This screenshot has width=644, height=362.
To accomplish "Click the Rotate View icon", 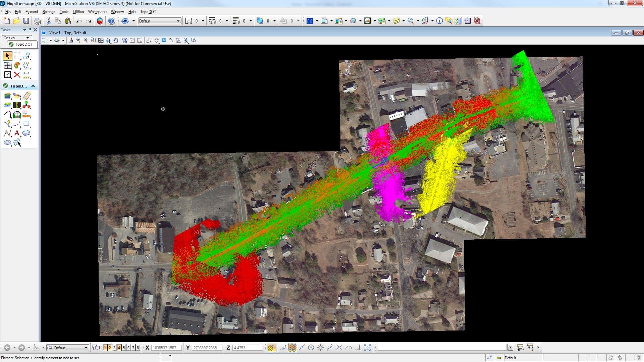I will [108, 41].
